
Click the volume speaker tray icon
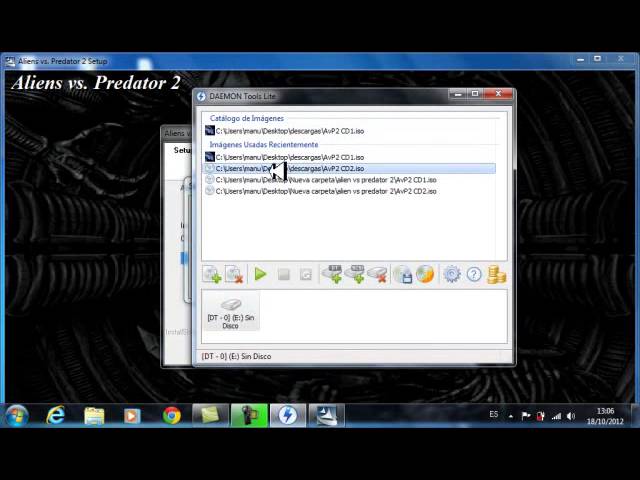571,416
